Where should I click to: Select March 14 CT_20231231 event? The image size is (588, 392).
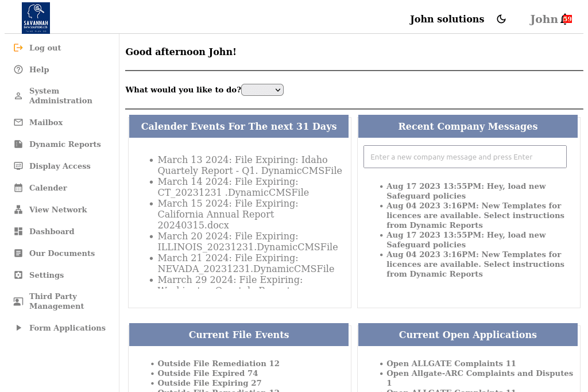pyautogui.click(x=233, y=187)
